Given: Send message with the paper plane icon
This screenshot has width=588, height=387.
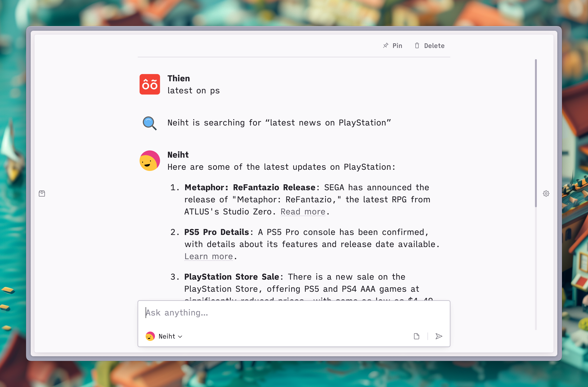Looking at the screenshot, I should [x=439, y=336].
